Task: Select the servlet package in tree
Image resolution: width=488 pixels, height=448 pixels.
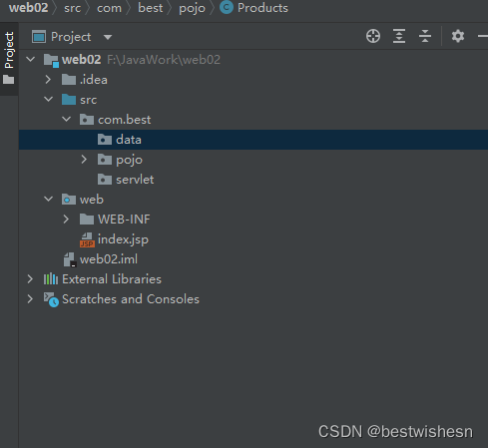Action: [126, 180]
